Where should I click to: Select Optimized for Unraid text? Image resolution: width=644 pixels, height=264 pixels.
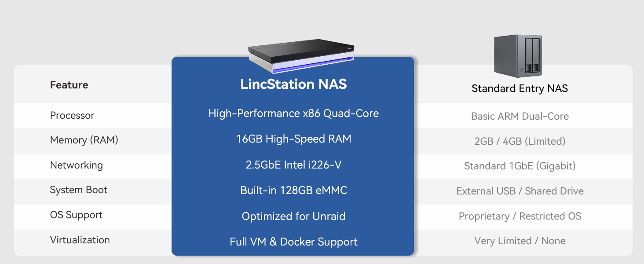point(293,216)
